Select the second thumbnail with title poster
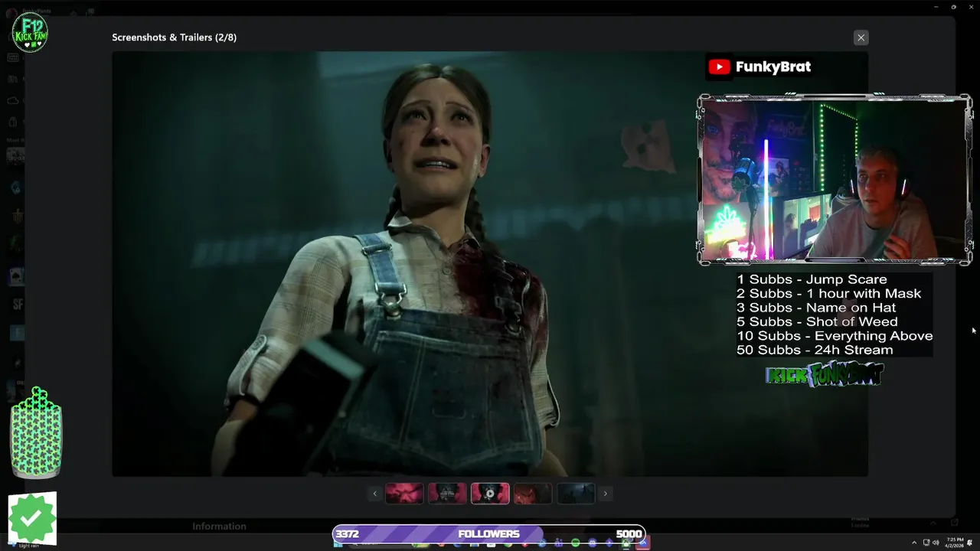The image size is (980, 551). pyautogui.click(x=447, y=494)
